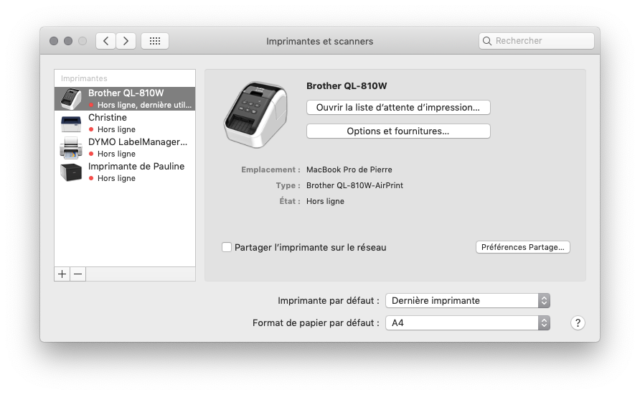Go back with the left chevron
Viewport: 640px width, 395px height.
pyautogui.click(x=106, y=41)
